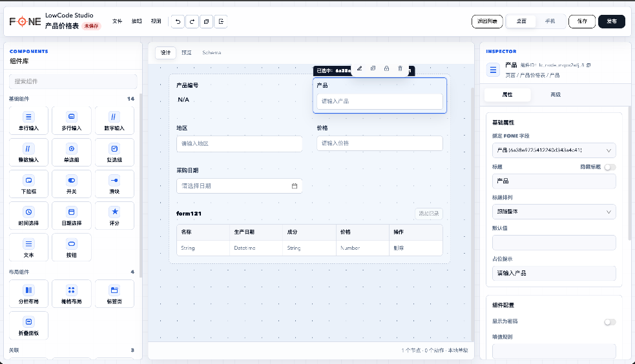The width and height of the screenshot is (635, 364).
Task: Click the 返回列表 button
Action: coord(487,21)
